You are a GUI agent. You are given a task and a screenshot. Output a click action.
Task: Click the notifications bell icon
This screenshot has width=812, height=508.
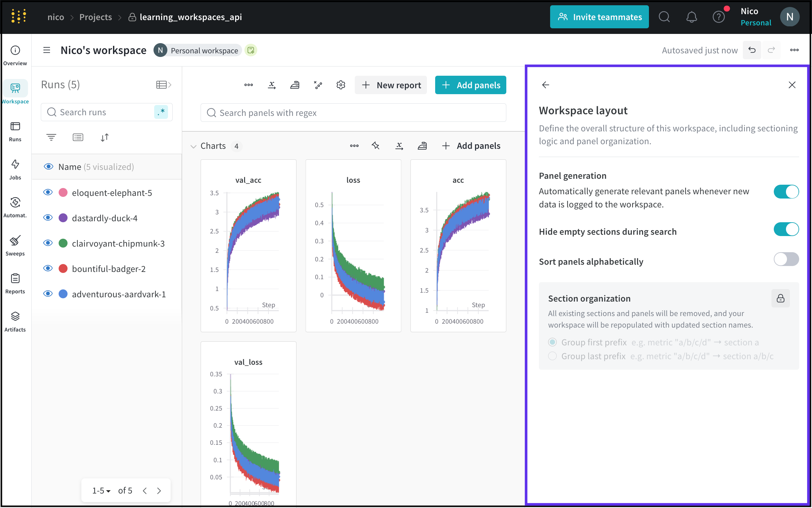(691, 17)
